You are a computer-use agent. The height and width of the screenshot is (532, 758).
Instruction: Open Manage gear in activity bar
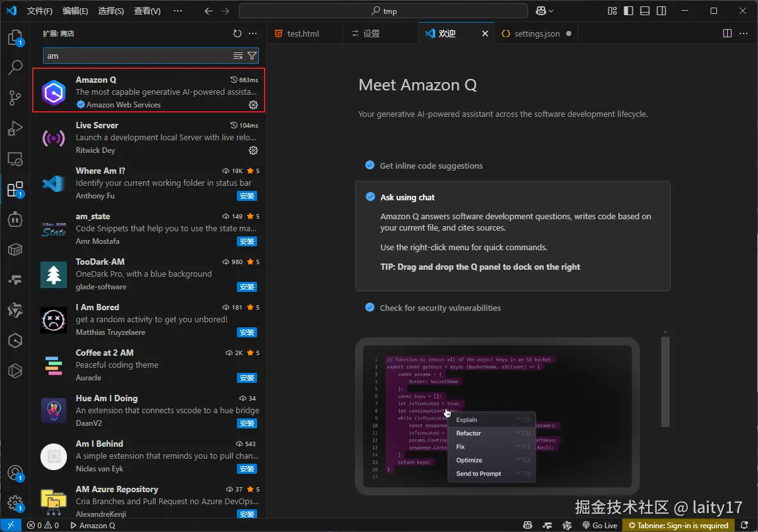point(15,504)
